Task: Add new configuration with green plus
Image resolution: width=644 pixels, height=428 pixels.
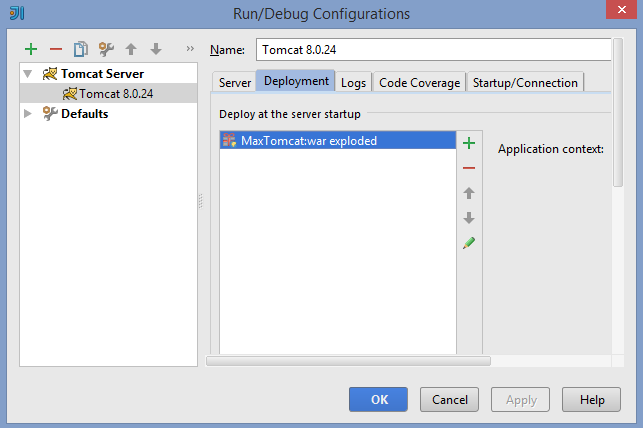Action: click(x=31, y=49)
